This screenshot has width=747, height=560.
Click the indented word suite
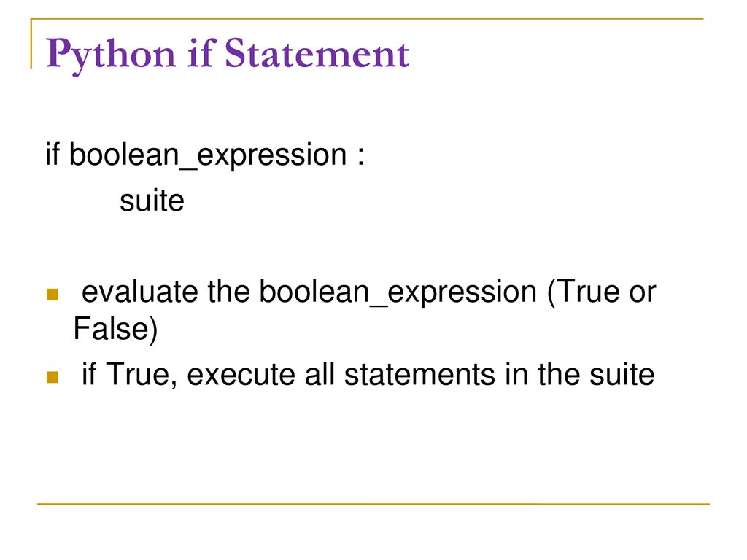click(152, 201)
